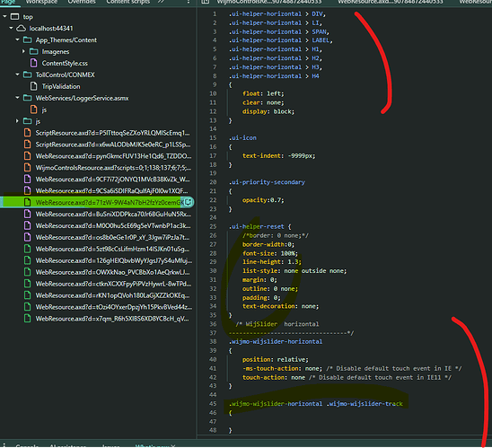Click the Imagenes folder icon

pos(34,51)
